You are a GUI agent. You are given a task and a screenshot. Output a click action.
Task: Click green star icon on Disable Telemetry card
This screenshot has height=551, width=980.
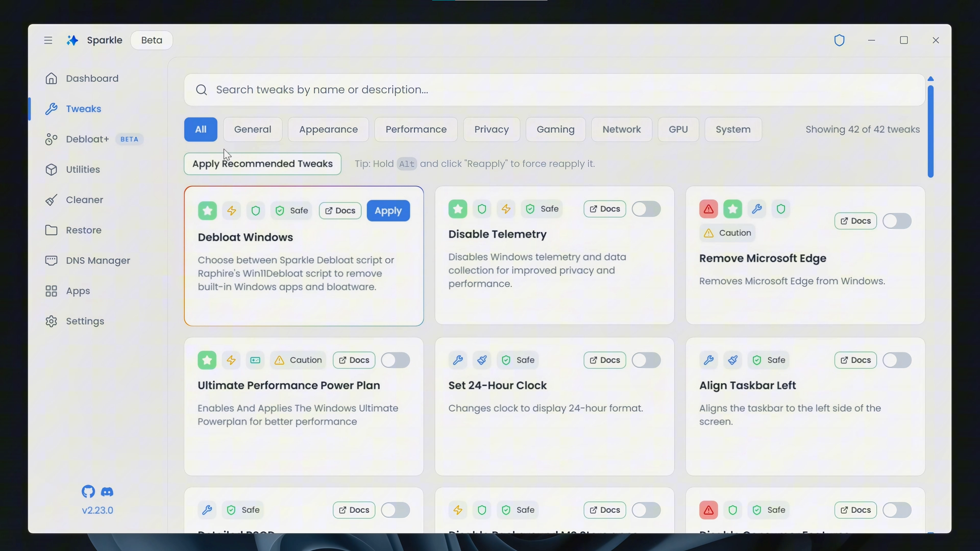pos(458,209)
